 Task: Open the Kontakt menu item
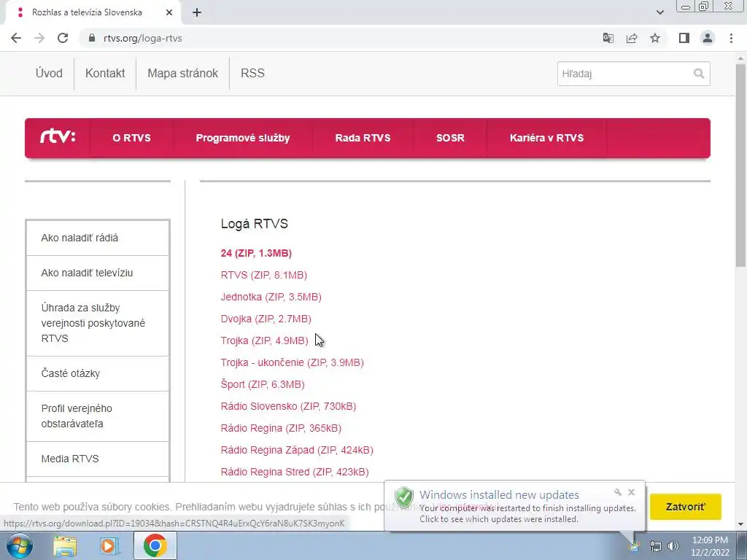[105, 74]
